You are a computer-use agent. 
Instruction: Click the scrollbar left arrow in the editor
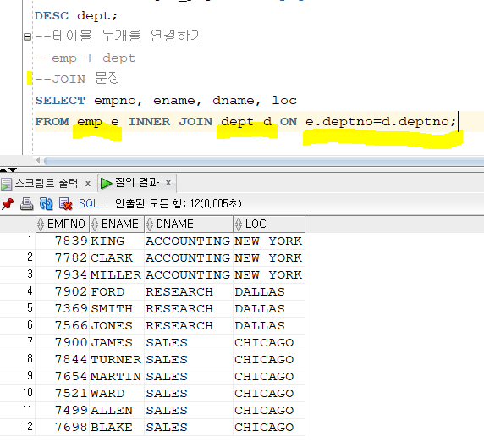38,160
